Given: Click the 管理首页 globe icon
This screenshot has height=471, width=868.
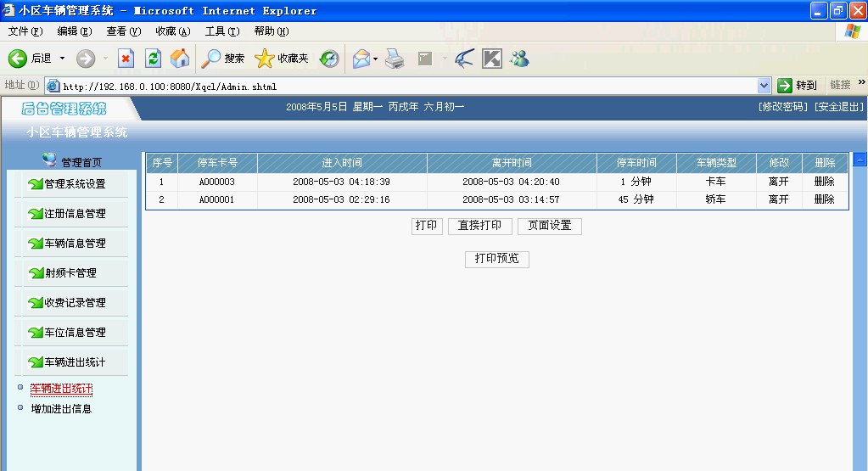Looking at the screenshot, I should pos(49,160).
